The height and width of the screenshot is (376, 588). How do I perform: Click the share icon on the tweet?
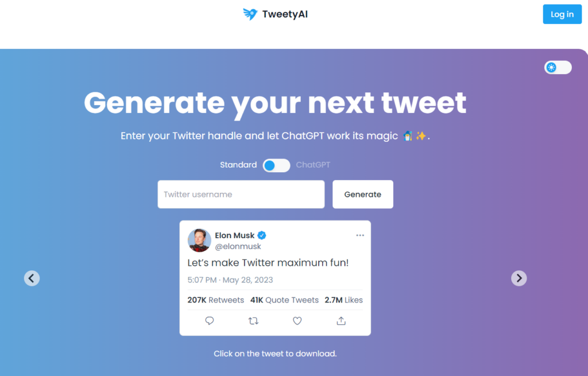click(x=341, y=320)
